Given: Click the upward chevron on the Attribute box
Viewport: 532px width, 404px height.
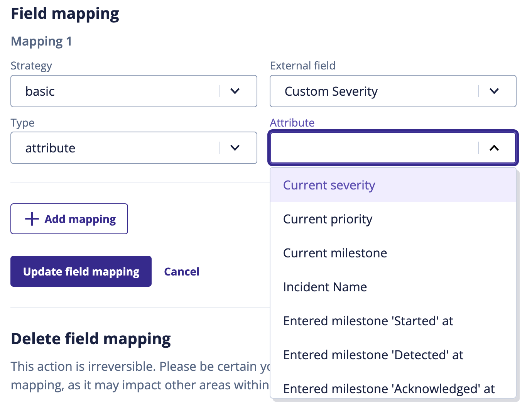Looking at the screenshot, I should tap(494, 148).
